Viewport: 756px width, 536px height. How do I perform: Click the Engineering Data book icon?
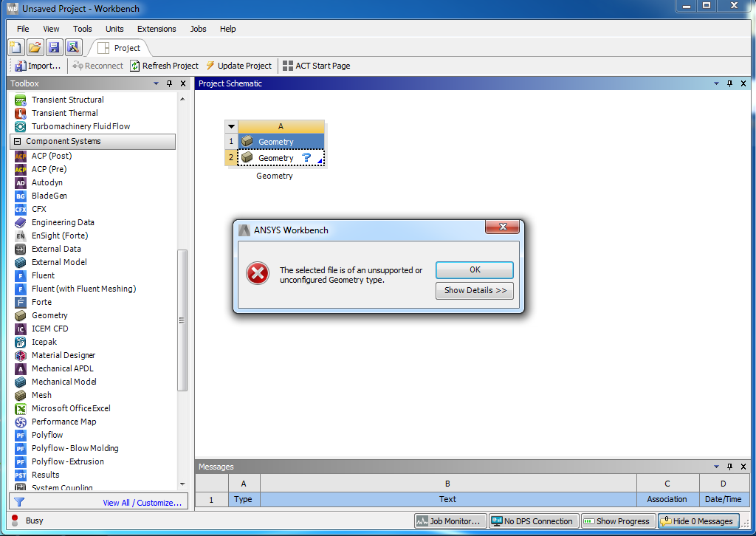click(x=20, y=223)
